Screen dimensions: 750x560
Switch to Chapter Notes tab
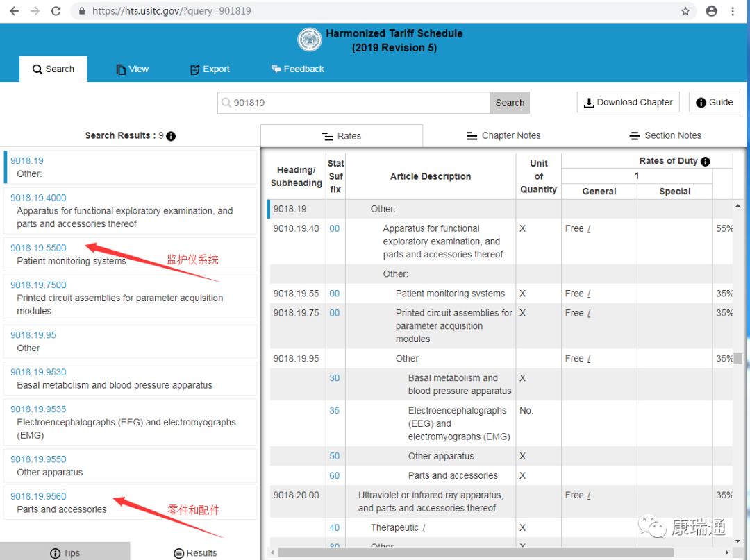click(503, 136)
